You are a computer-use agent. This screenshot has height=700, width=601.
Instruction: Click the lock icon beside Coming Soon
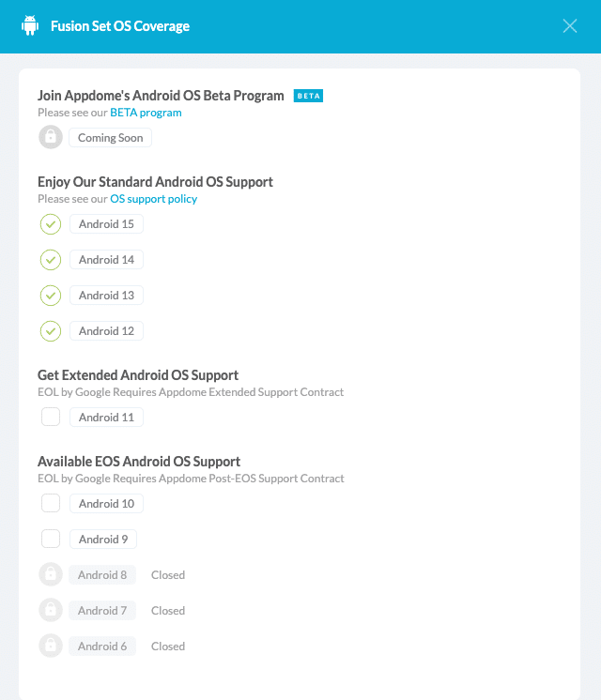[51, 137]
